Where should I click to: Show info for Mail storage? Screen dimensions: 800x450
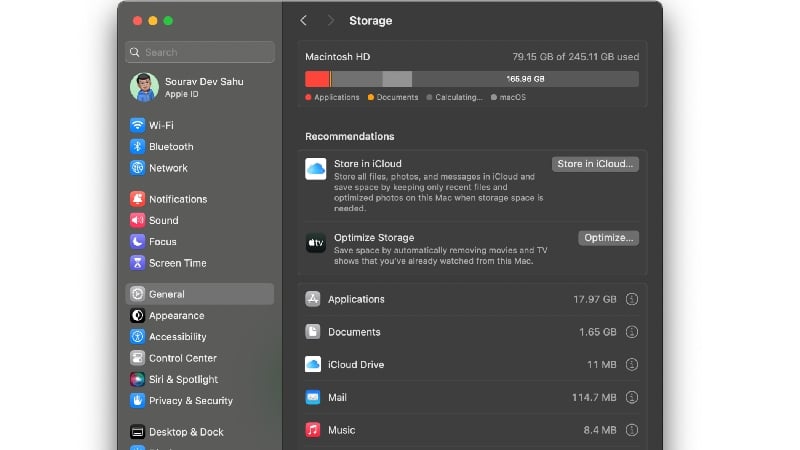tap(632, 397)
